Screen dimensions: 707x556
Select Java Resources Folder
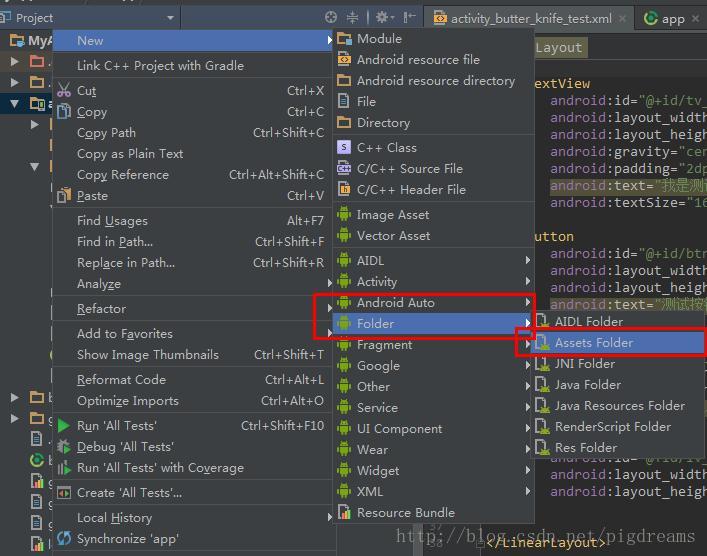click(x=618, y=406)
